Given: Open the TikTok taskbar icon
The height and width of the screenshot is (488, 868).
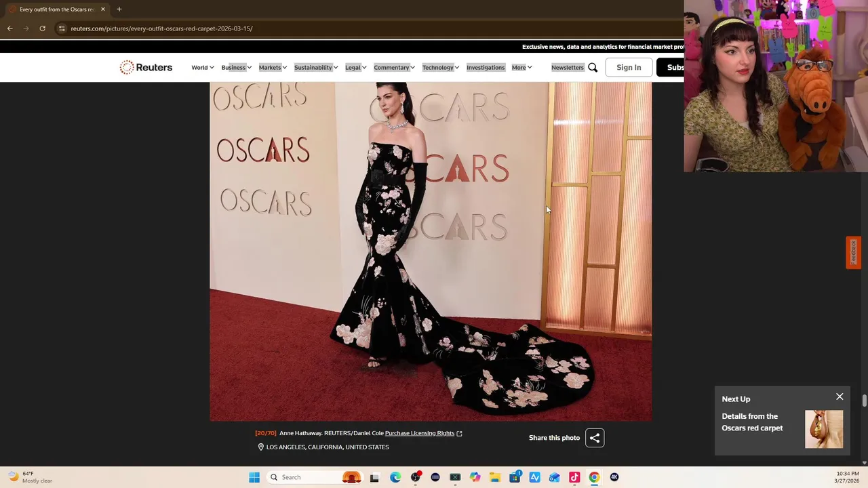Looking at the screenshot, I should (x=574, y=477).
